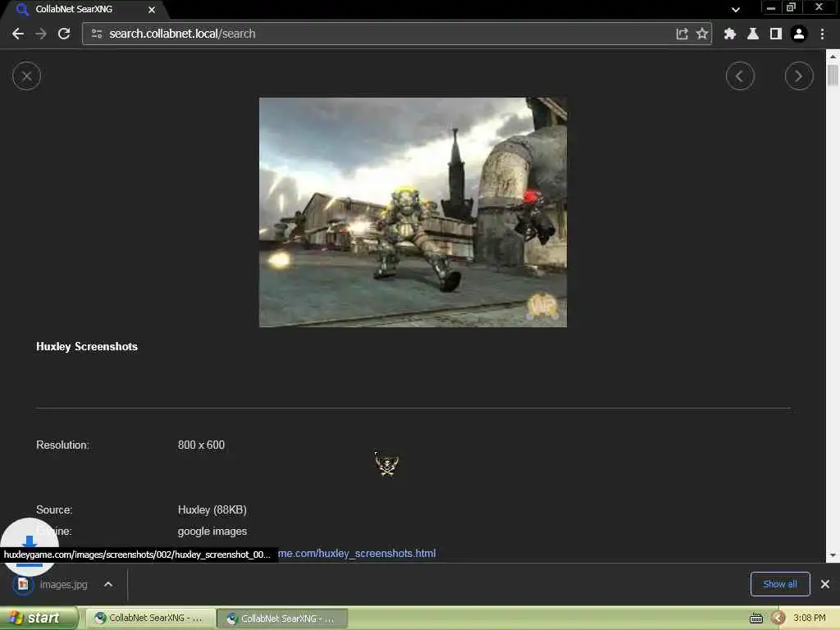
Task: Reload the current page
Action: tap(64, 34)
